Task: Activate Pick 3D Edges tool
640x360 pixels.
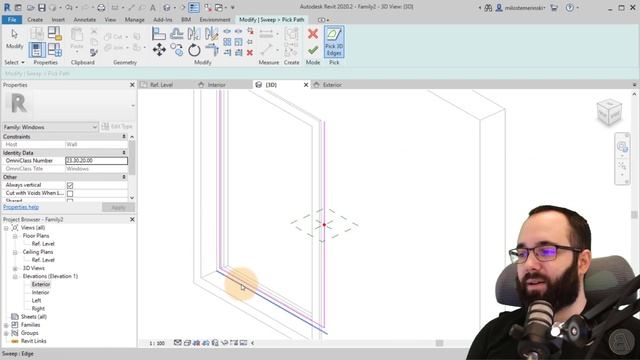Action: click(334, 42)
